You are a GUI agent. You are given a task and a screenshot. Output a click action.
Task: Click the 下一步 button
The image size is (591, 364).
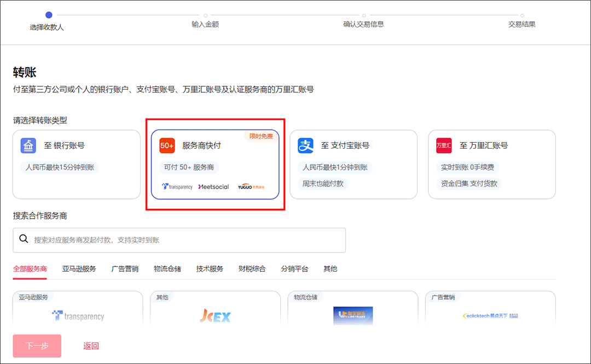tap(37, 346)
